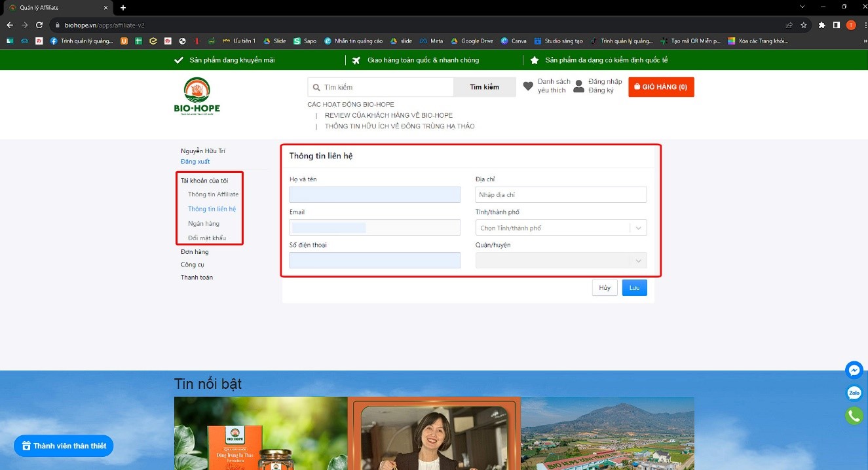Open Chrome tab search chevron
Viewport: 868px width, 470px height.
click(x=803, y=7)
